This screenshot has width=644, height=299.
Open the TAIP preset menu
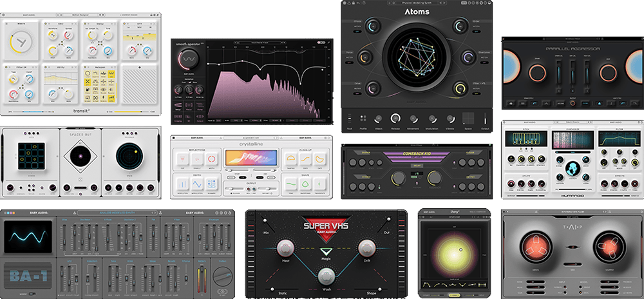point(573,211)
